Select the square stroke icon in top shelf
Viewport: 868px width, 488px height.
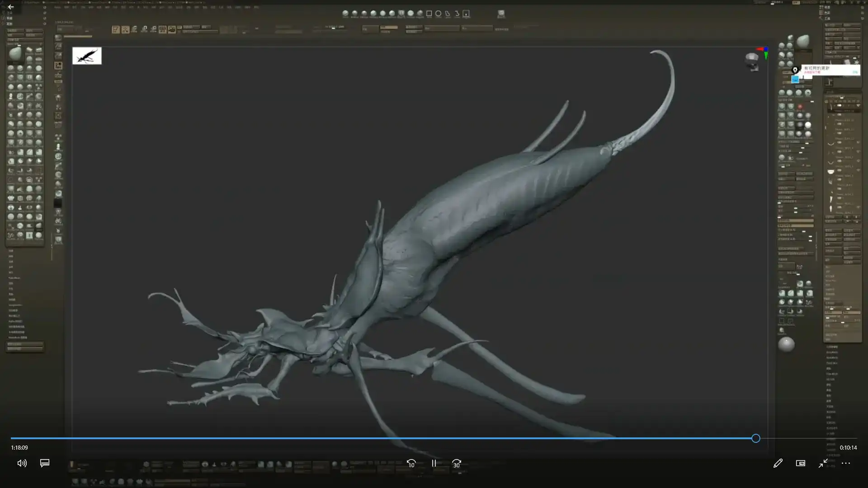click(429, 14)
